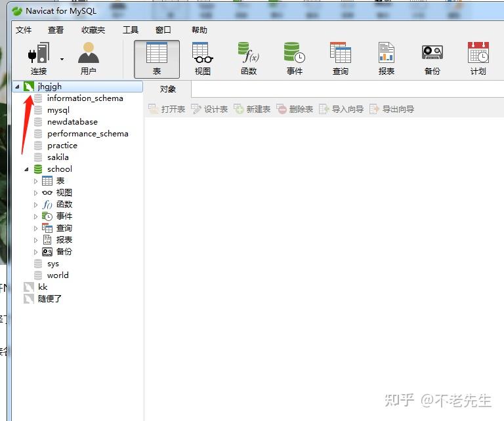Click the report icon in school tree
Viewport: 504px width, 421px height.
pyautogui.click(x=47, y=240)
